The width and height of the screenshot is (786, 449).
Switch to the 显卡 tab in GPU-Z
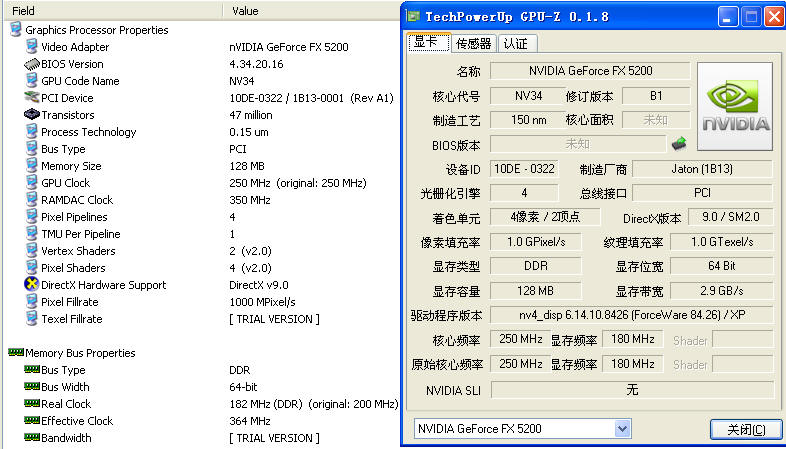tap(430, 43)
